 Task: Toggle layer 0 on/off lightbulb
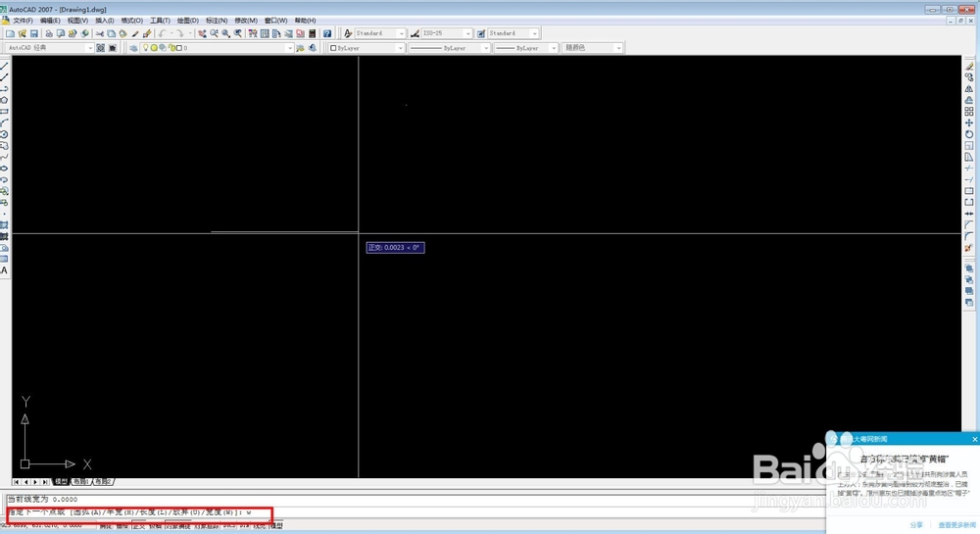click(x=146, y=47)
